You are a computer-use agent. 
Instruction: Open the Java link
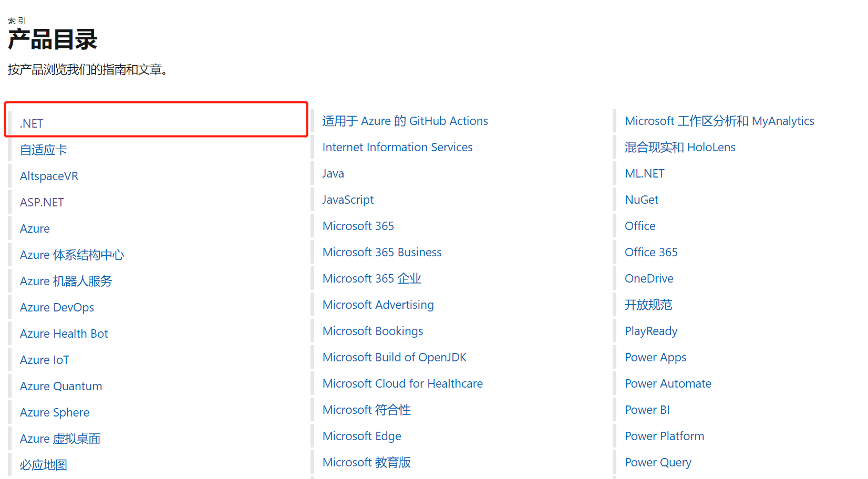[333, 173]
